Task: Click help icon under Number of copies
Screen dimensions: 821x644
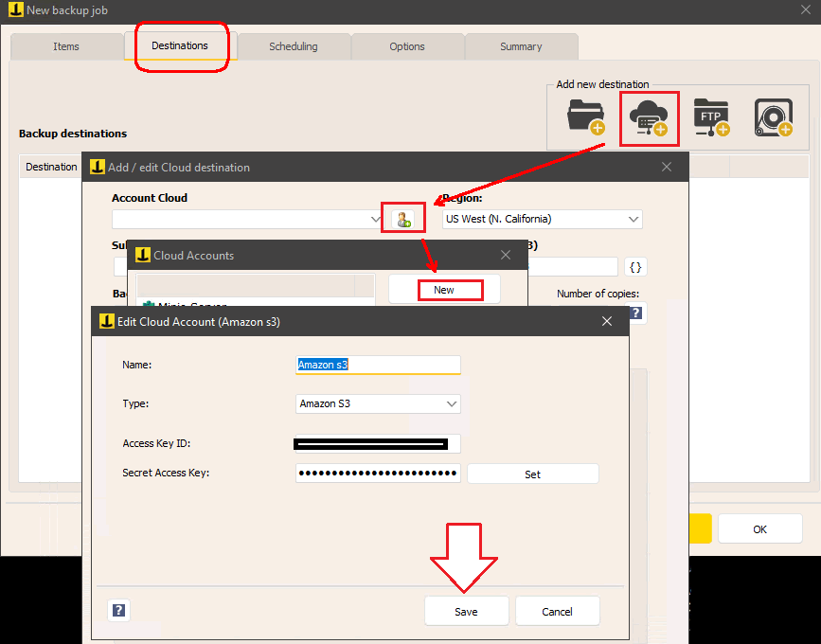Action: (636, 313)
